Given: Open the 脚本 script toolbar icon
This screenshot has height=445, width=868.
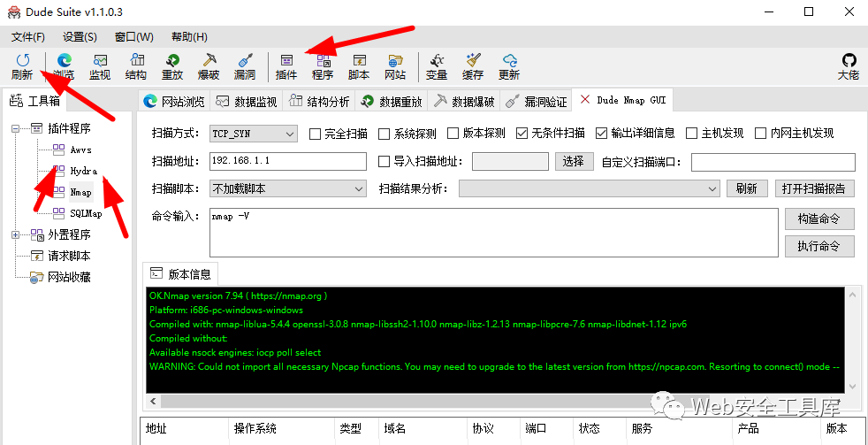Looking at the screenshot, I should point(359,66).
